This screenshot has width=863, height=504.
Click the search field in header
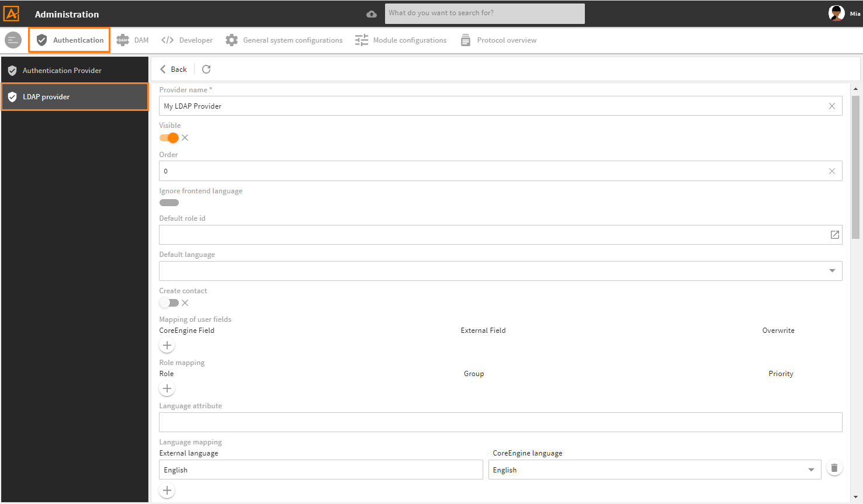point(485,13)
